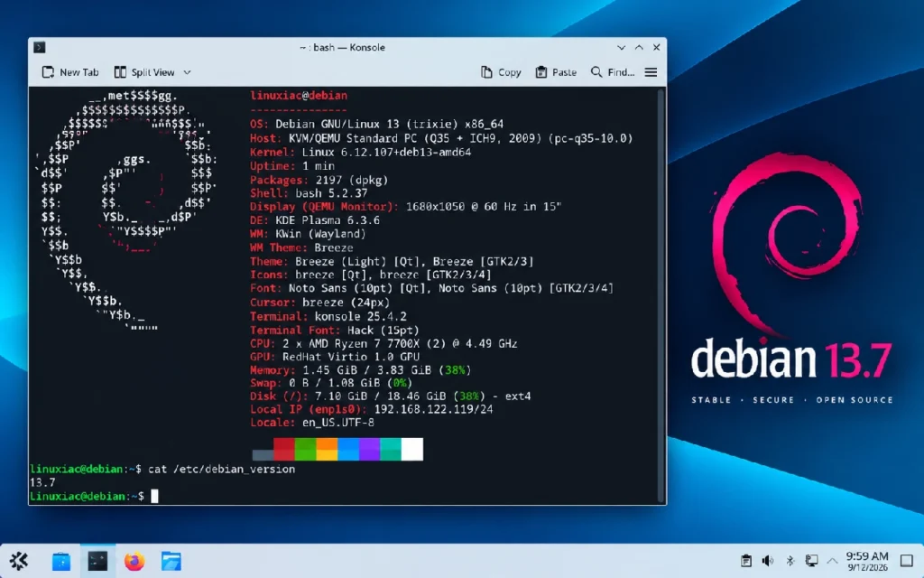This screenshot has height=578, width=924.
Task: Open Dolphin file manager from taskbar
Action: (x=171, y=561)
